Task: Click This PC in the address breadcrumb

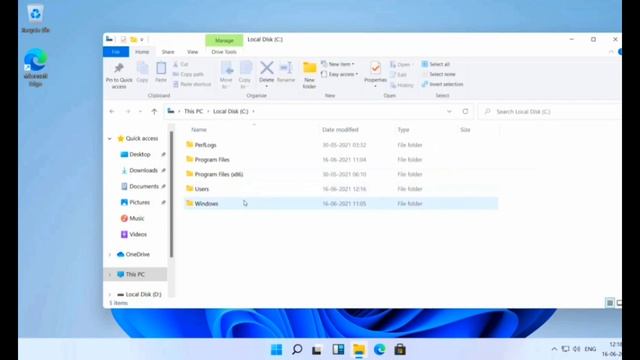Action: point(193,111)
